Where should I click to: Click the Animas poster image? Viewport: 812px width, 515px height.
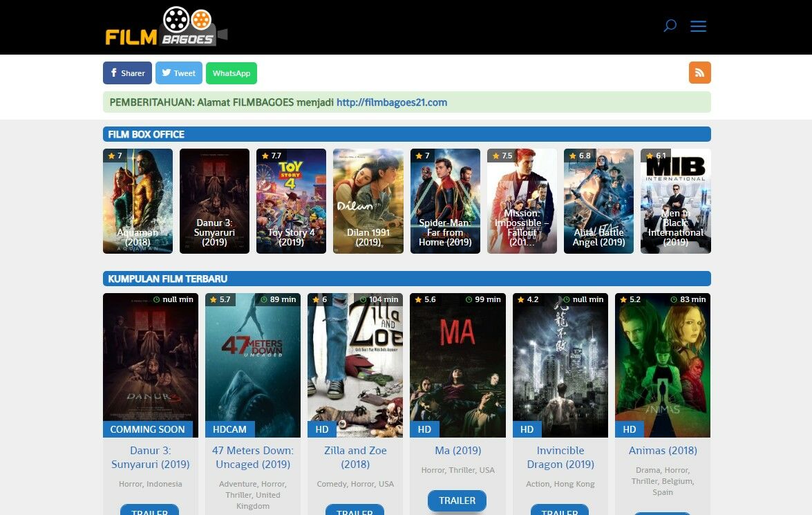point(663,365)
